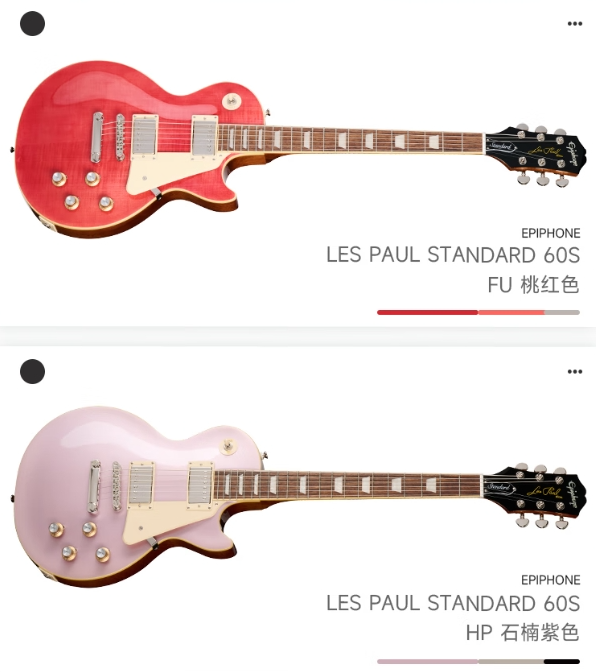Pick the pale pink segment of the second color bar

[x=427, y=662]
